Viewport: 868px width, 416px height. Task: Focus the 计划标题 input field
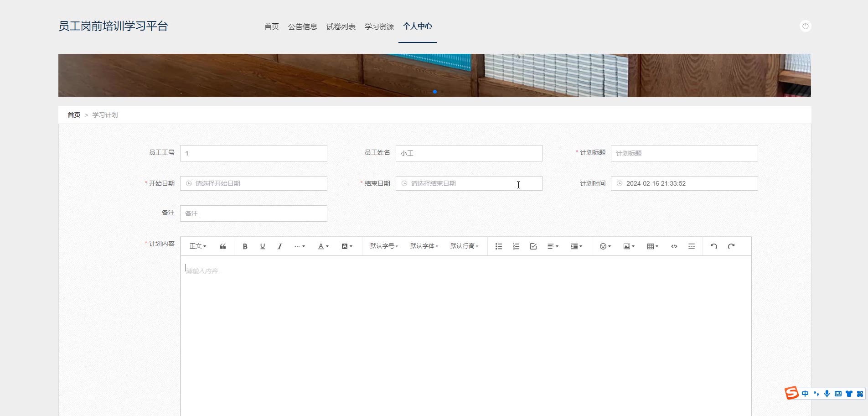pos(684,153)
